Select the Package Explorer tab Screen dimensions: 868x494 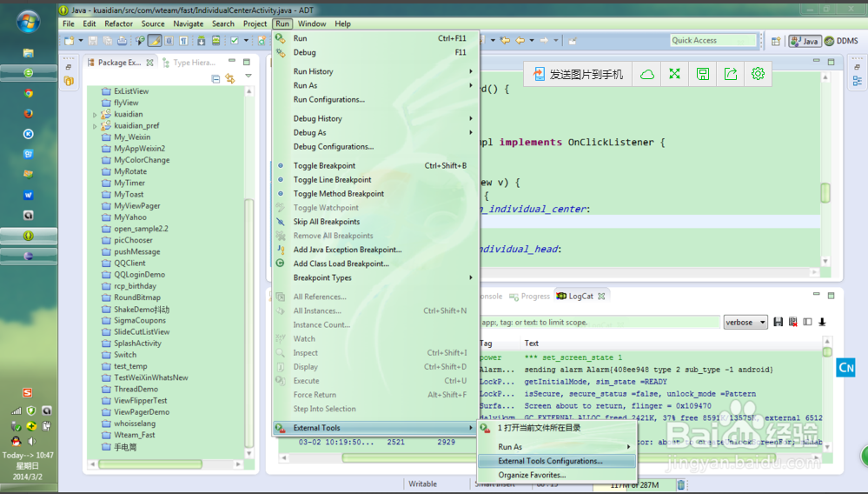pos(120,63)
